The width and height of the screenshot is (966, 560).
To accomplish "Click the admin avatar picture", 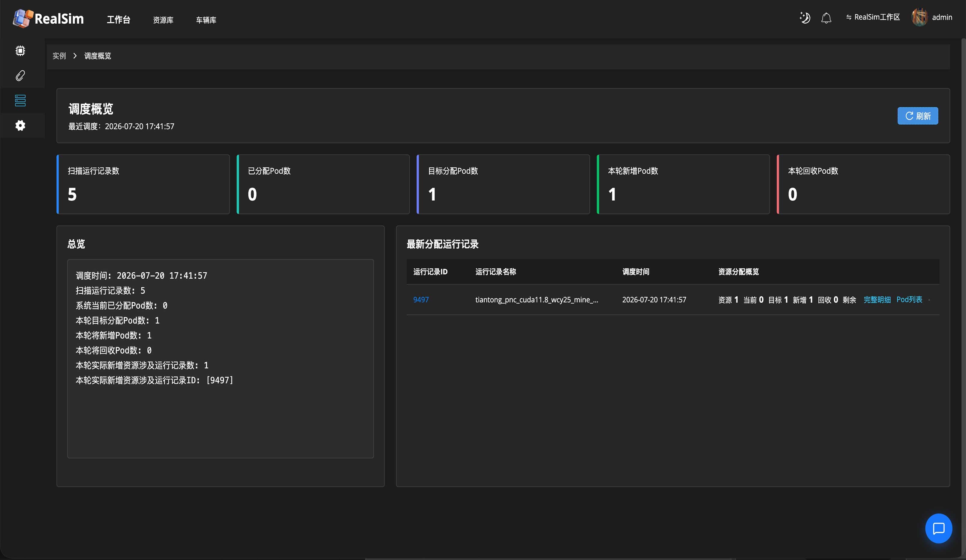I will tap(919, 17).
